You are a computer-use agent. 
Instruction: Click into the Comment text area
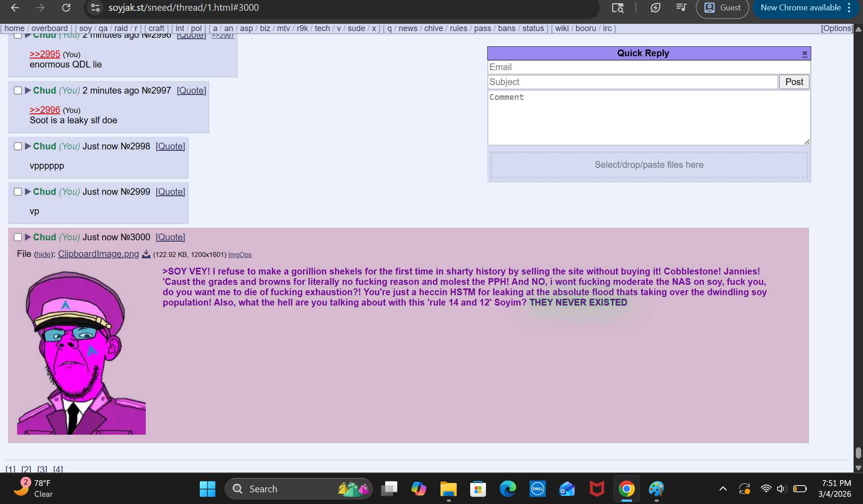649,118
